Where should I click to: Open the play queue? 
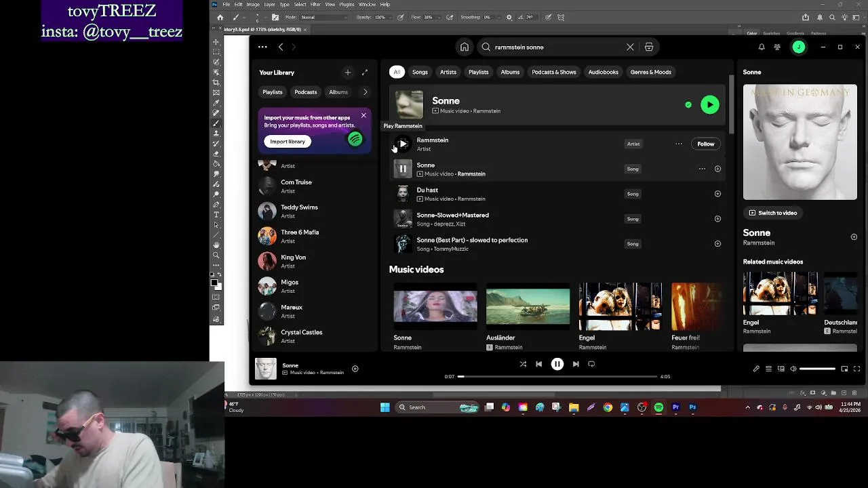pyautogui.click(x=768, y=369)
